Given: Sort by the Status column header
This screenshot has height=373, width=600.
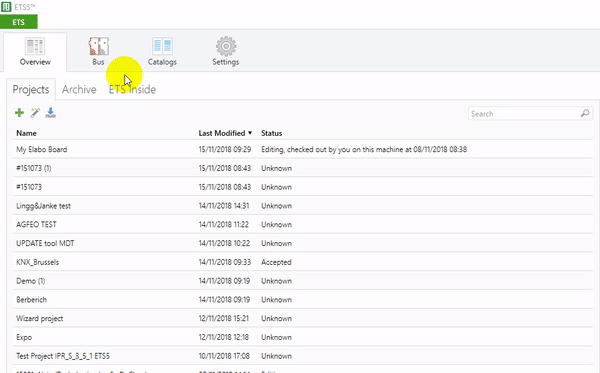Looking at the screenshot, I should coord(272,133).
